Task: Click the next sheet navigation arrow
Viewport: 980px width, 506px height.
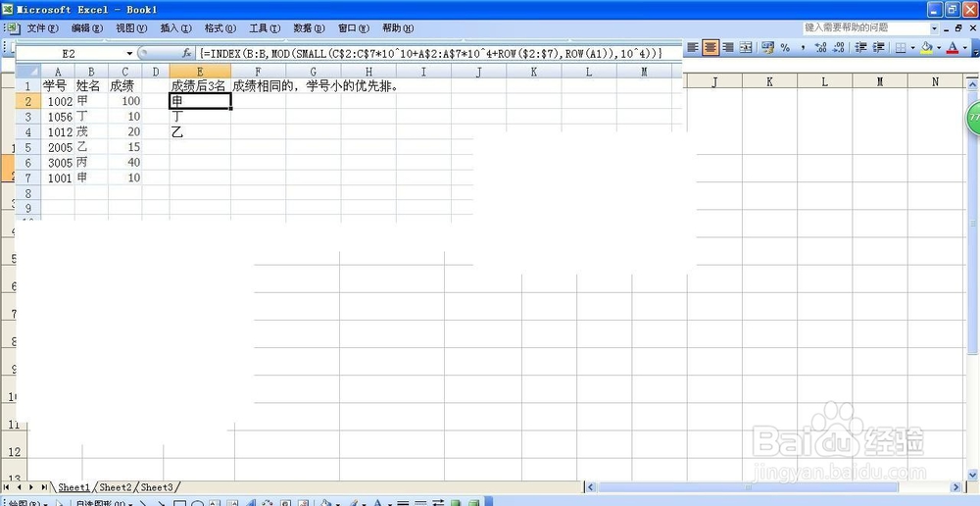Action: coord(31,486)
